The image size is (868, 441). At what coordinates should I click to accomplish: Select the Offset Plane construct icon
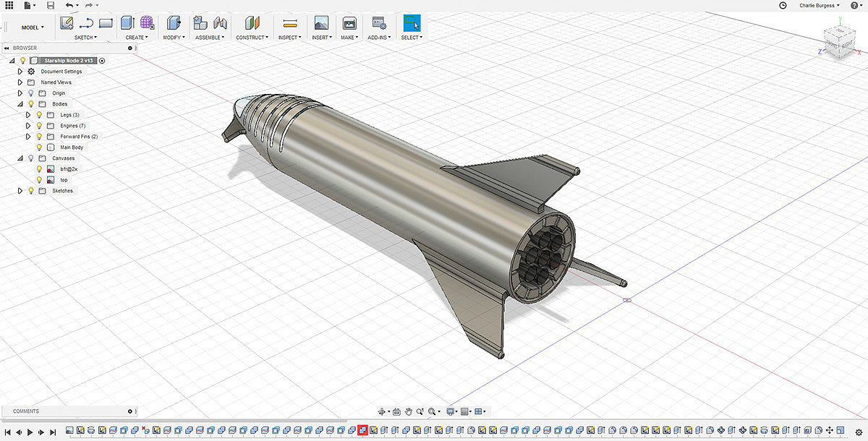252,22
